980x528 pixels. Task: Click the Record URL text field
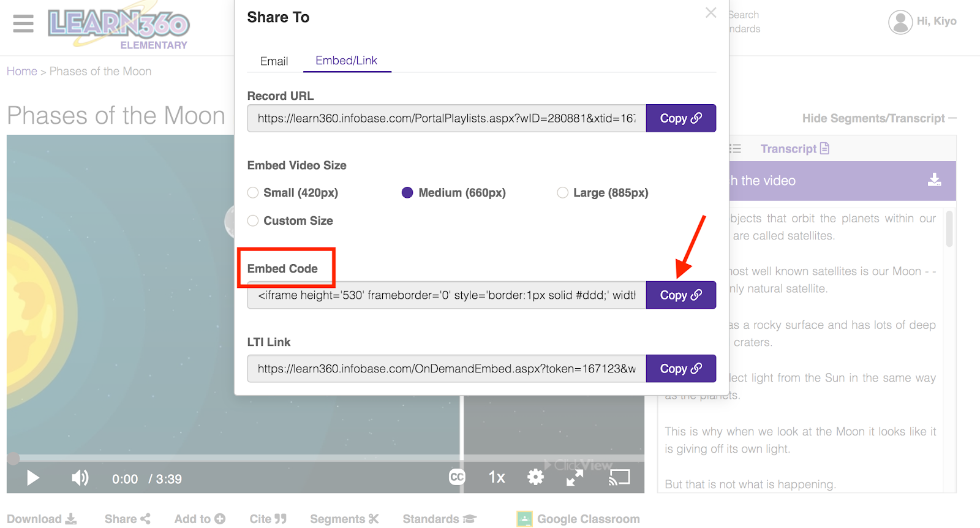click(447, 118)
